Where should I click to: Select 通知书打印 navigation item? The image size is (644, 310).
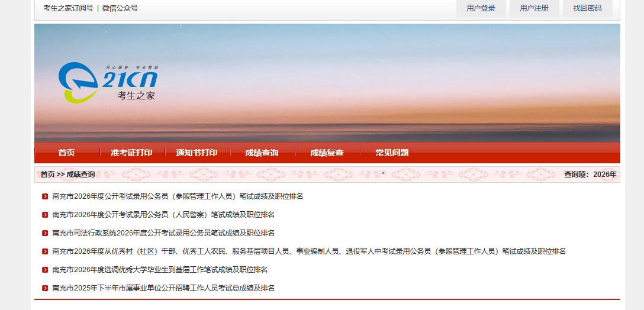(197, 153)
